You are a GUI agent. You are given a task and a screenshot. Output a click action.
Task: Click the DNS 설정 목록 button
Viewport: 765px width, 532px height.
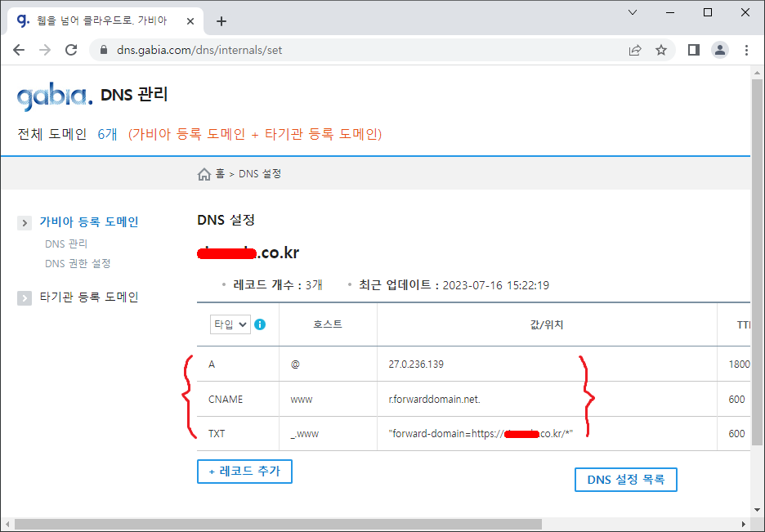tap(626, 480)
